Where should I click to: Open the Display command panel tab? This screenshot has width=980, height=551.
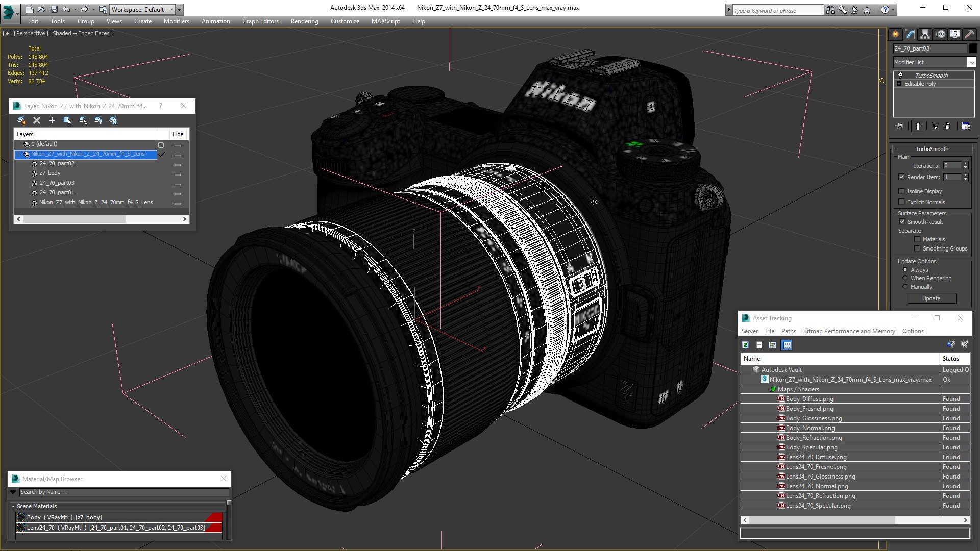[x=954, y=34]
